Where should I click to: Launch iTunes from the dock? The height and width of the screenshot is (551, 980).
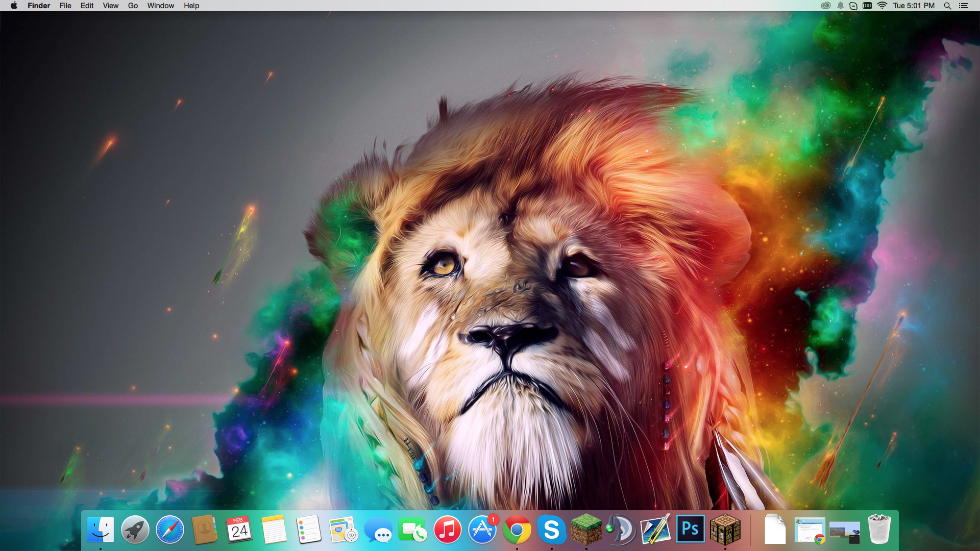pos(448,530)
